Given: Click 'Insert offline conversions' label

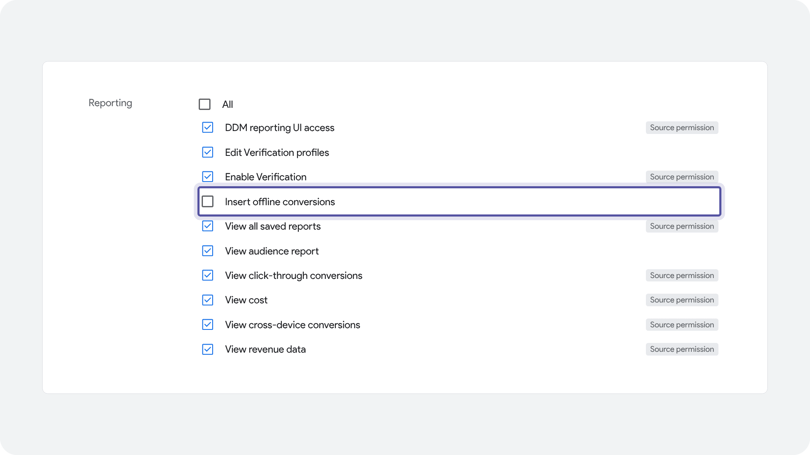Looking at the screenshot, I should 280,201.
